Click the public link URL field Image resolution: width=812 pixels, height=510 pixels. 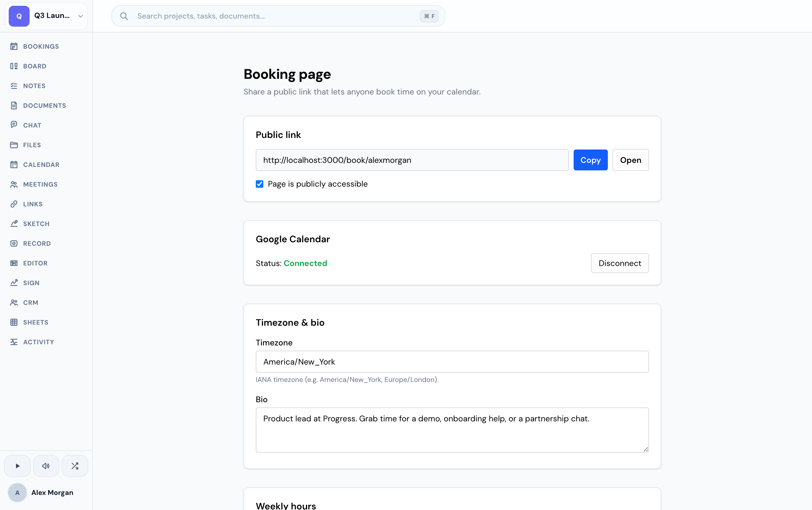click(x=412, y=160)
